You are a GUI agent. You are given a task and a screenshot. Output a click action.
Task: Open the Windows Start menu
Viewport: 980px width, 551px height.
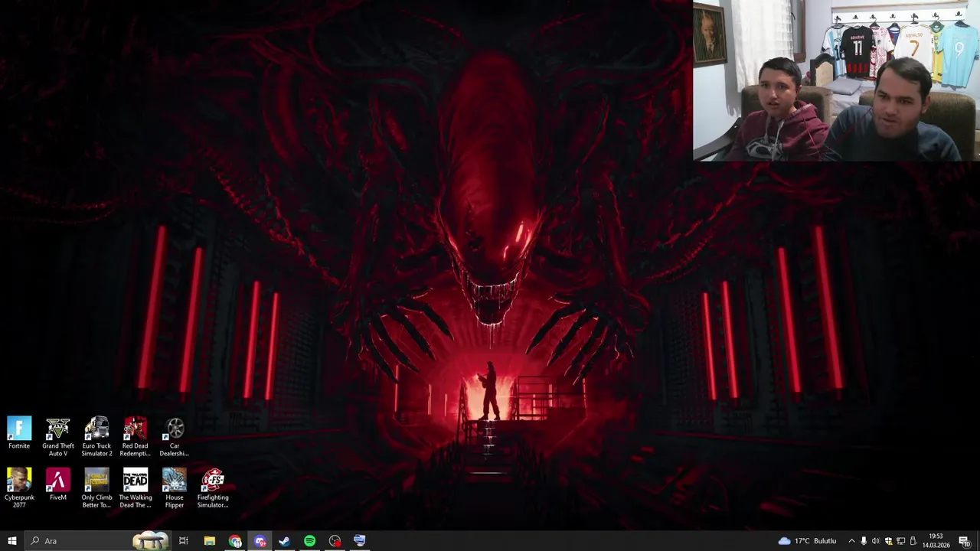(11, 541)
